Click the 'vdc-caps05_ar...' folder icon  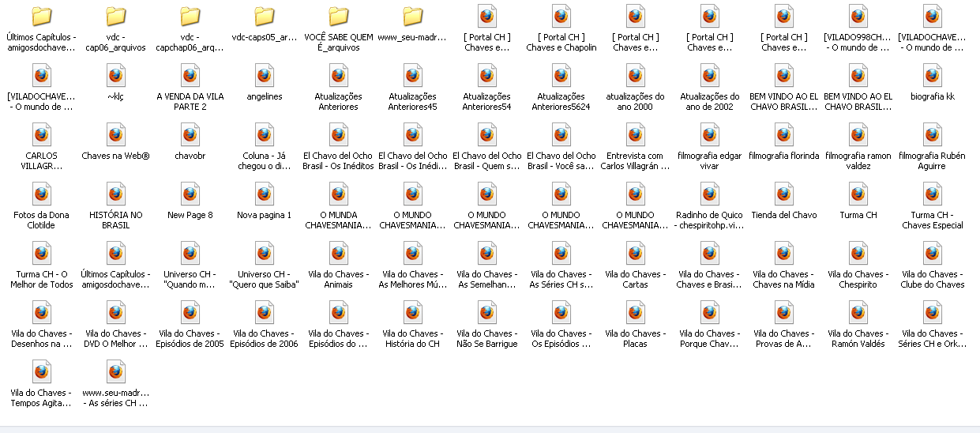(264, 17)
